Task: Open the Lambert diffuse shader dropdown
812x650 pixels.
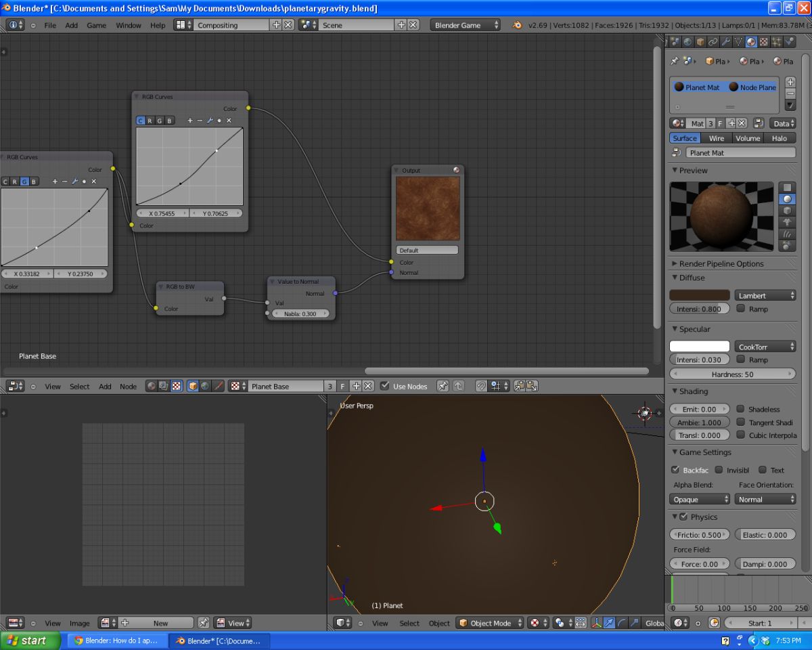Action: tap(766, 295)
